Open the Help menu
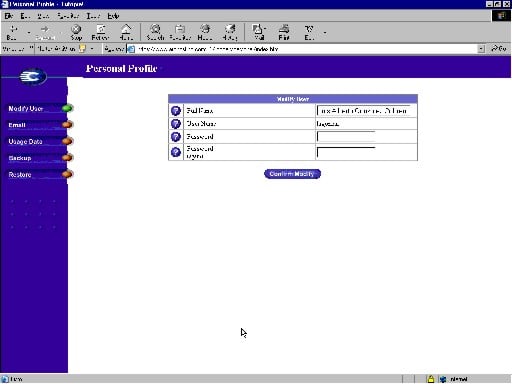 click(113, 16)
